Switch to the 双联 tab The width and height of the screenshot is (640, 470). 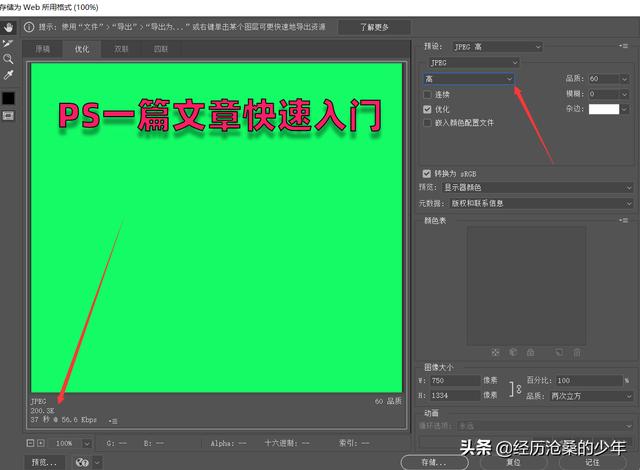coord(121,49)
